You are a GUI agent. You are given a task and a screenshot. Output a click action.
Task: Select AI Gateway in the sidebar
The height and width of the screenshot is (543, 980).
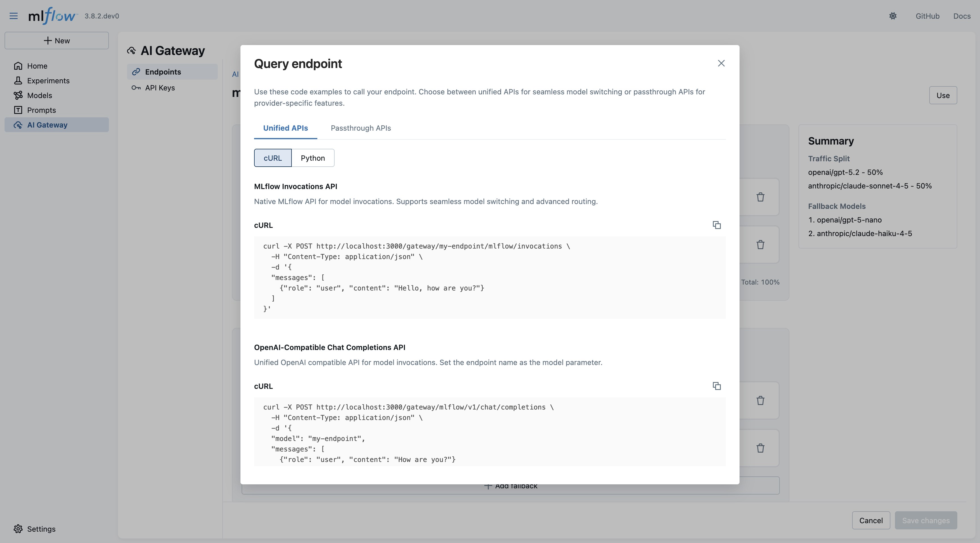pyautogui.click(x=47, y=125)
